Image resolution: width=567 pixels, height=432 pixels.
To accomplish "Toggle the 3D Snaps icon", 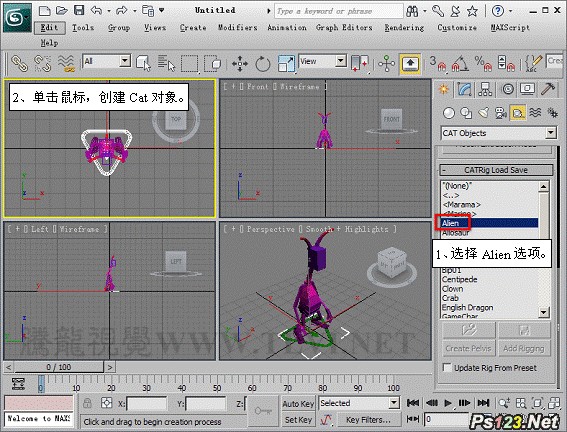I will point(438,63).
